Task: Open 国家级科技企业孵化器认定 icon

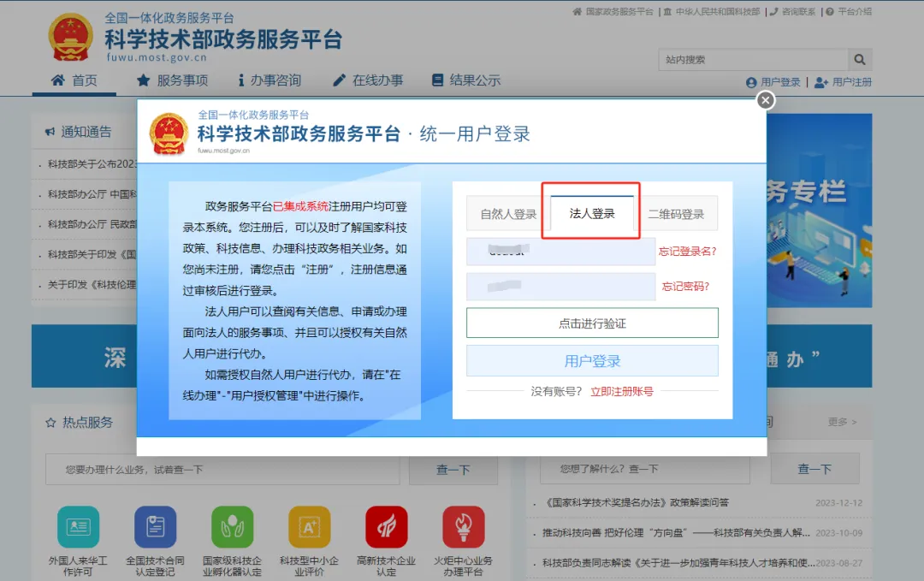Action: pyautogui.click(x=232, y=527)
